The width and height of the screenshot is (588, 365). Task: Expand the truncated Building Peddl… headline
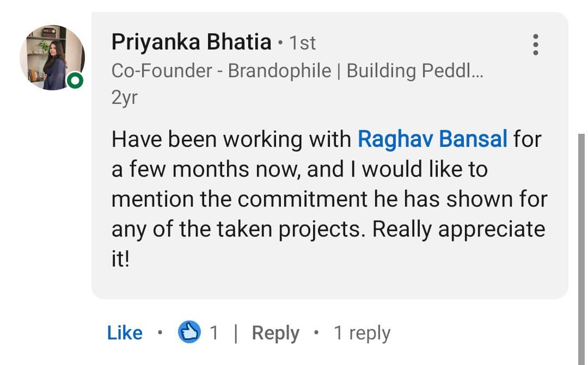tap(415, 71)
